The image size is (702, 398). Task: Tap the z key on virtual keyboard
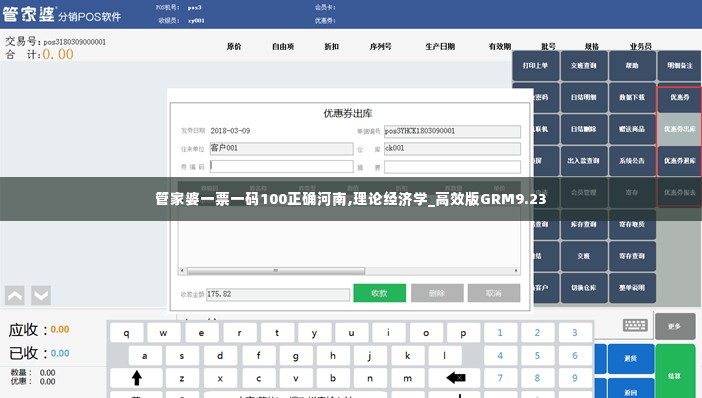pyautogui.click(x=182, y=378)
